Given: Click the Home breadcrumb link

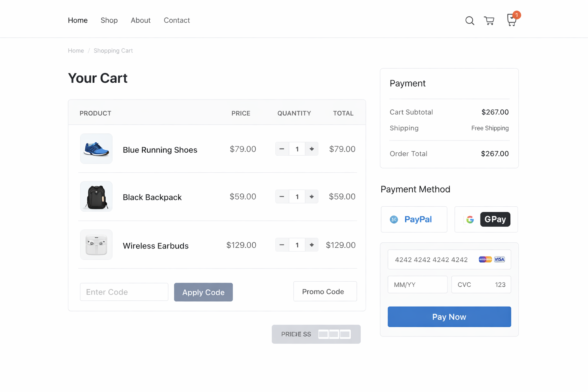Looking at the screenshot, I should 76,51.
